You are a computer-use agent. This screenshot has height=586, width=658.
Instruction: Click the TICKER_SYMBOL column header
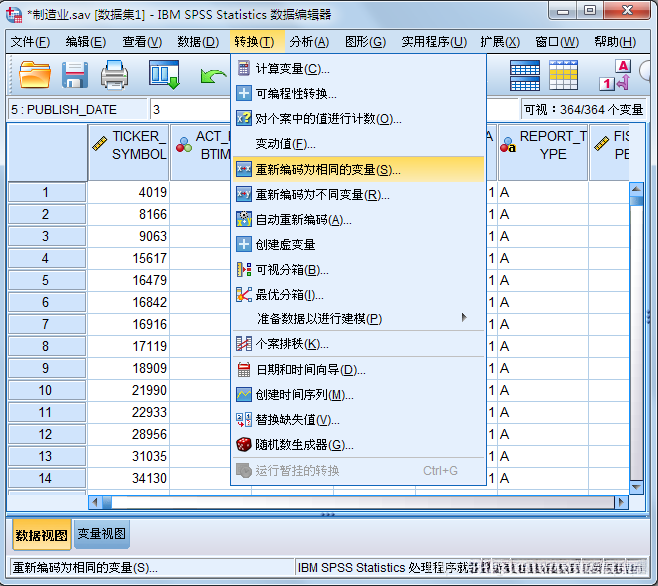point(129,153)
